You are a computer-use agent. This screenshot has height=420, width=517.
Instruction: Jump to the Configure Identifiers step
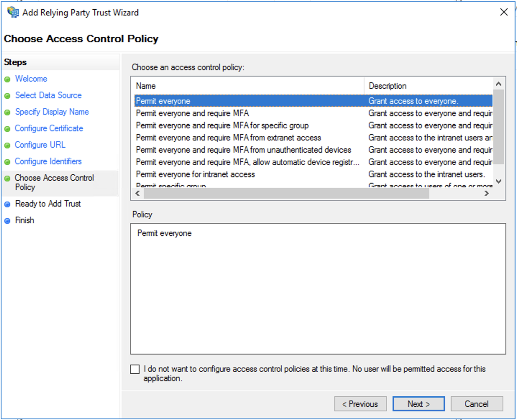point(48,161)
